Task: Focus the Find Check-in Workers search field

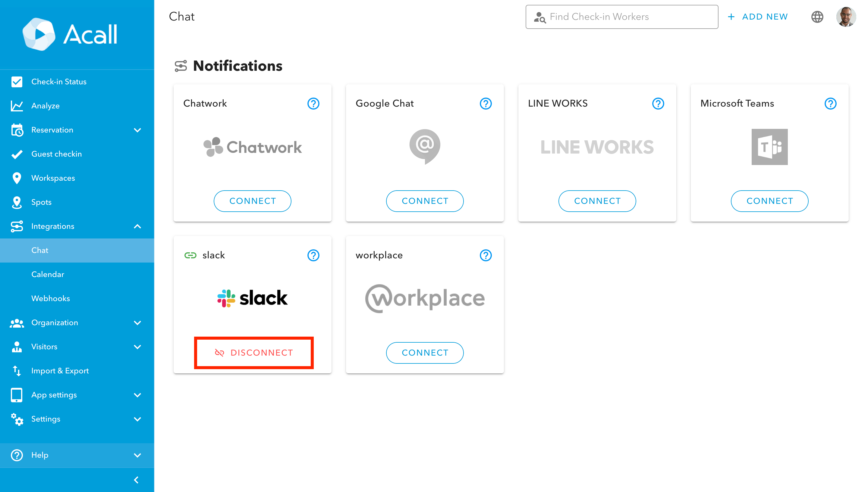Action: (621, 17)
